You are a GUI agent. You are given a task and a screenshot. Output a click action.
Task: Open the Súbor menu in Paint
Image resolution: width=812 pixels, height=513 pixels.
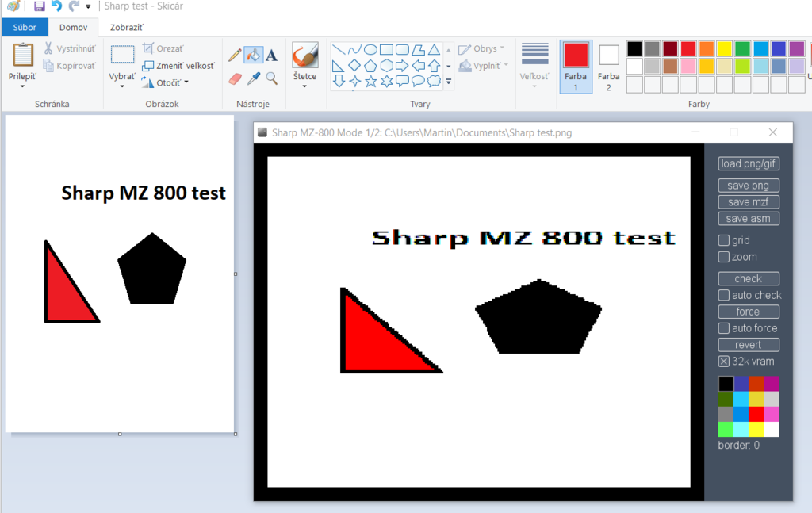click(x=25, y=26)
